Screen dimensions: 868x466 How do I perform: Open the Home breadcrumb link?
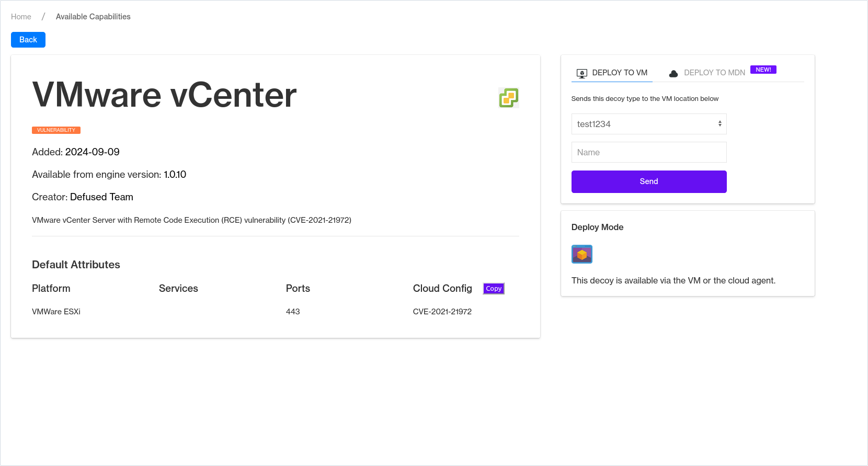(x=21, y=17)
